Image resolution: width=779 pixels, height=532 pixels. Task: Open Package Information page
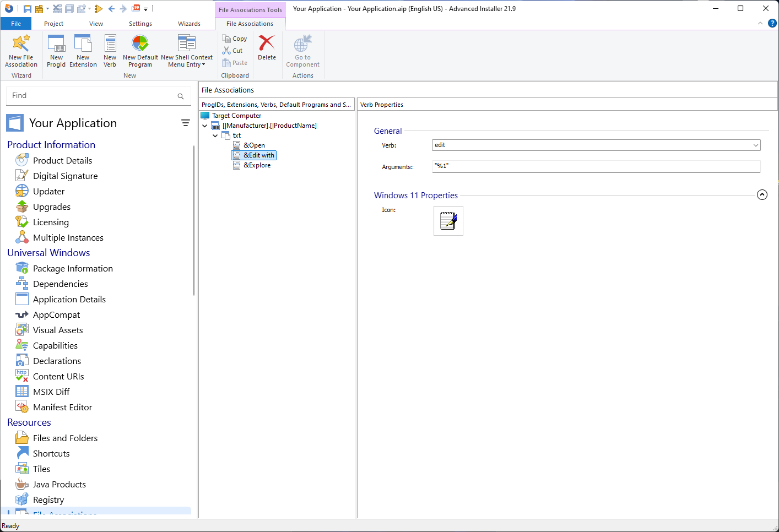point(73,268)
